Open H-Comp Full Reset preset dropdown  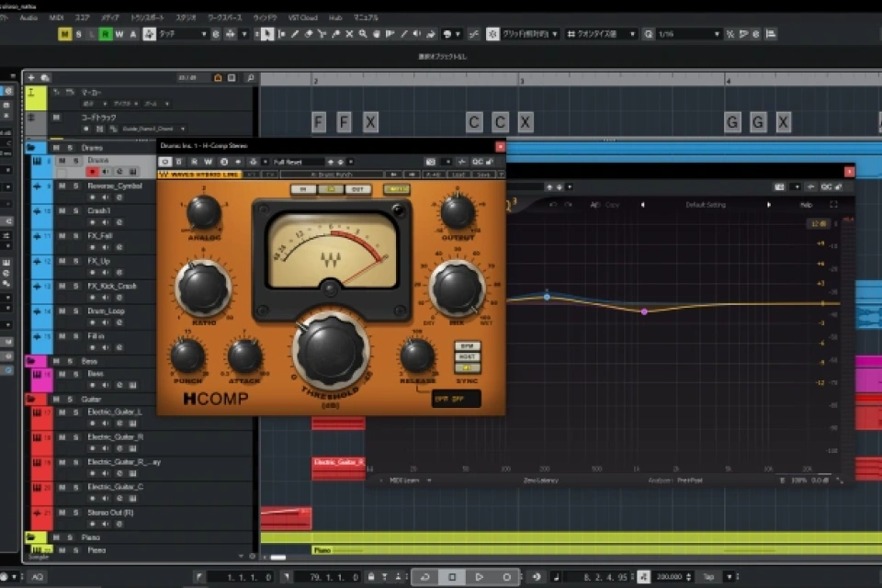(299, 162)
